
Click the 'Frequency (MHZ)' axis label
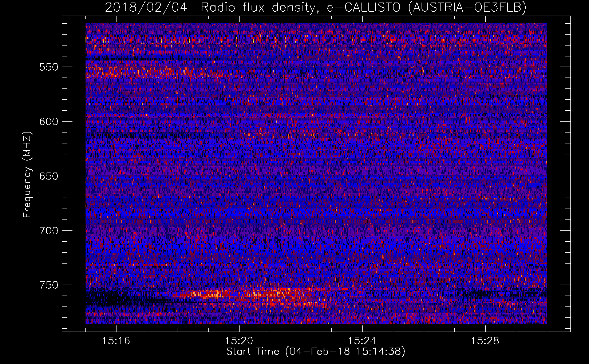(27, 174)
